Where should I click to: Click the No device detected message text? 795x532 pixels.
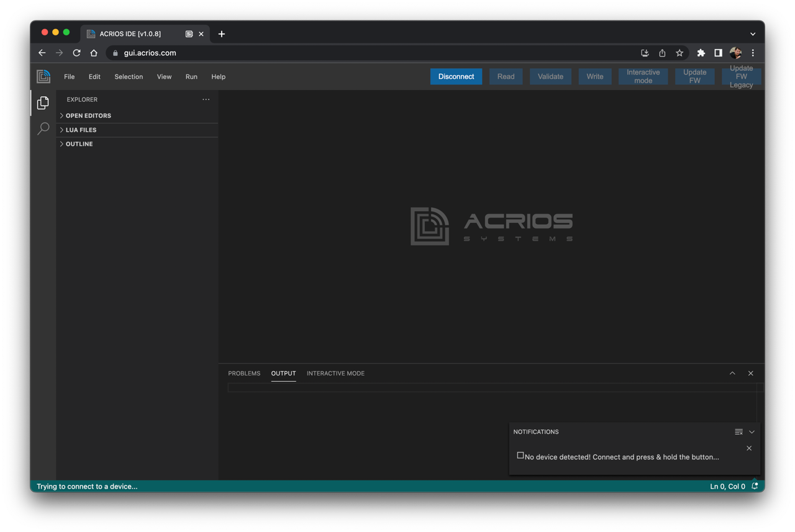click(x=622, y=457)
